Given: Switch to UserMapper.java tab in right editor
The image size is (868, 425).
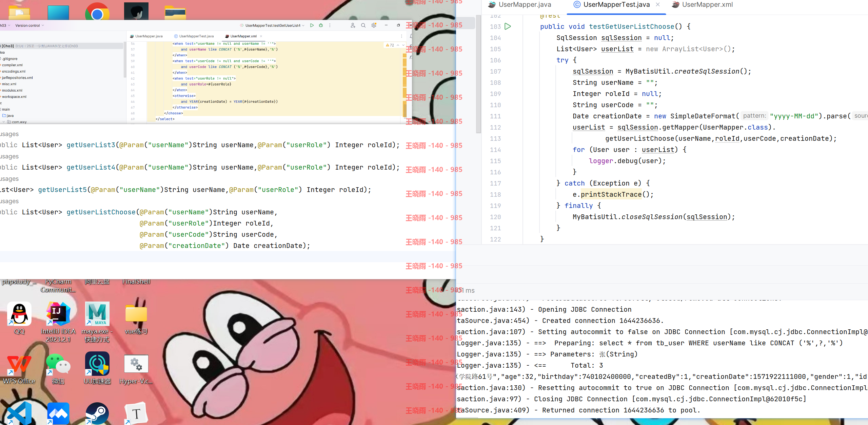Looking at the screenshot, I should [519, 4].
